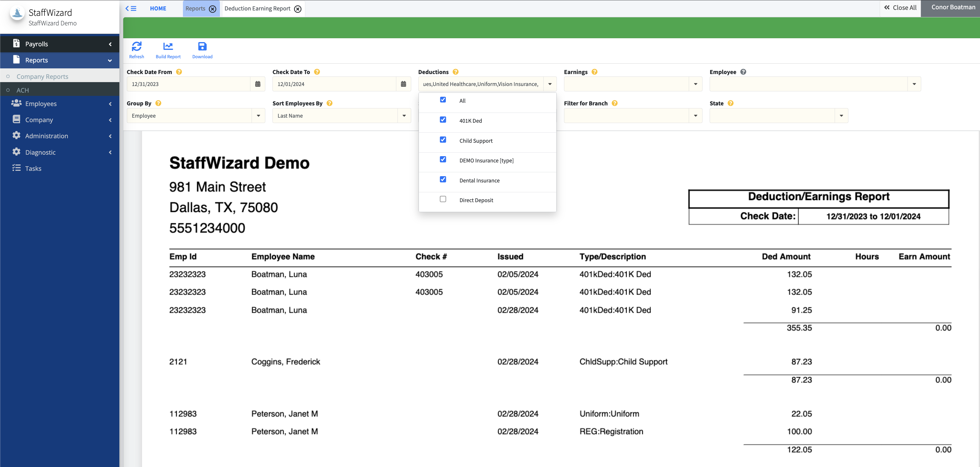
Task: Switch to the Reports tab
Action: click(195, 8)
